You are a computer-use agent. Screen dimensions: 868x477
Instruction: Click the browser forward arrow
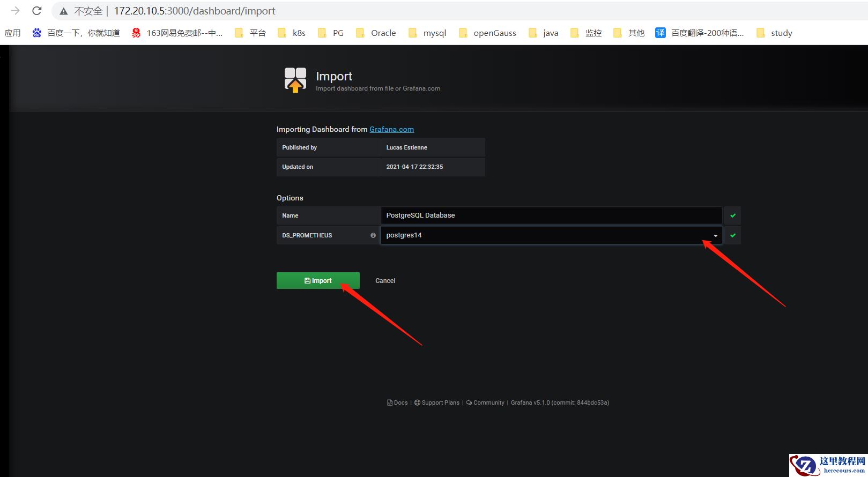pos(15,11)
